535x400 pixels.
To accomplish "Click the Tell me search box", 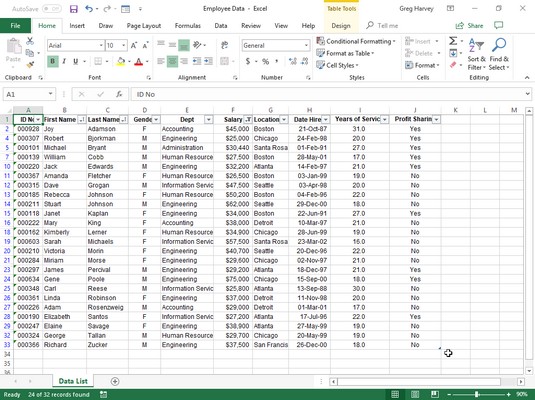I will click(382, 26).
